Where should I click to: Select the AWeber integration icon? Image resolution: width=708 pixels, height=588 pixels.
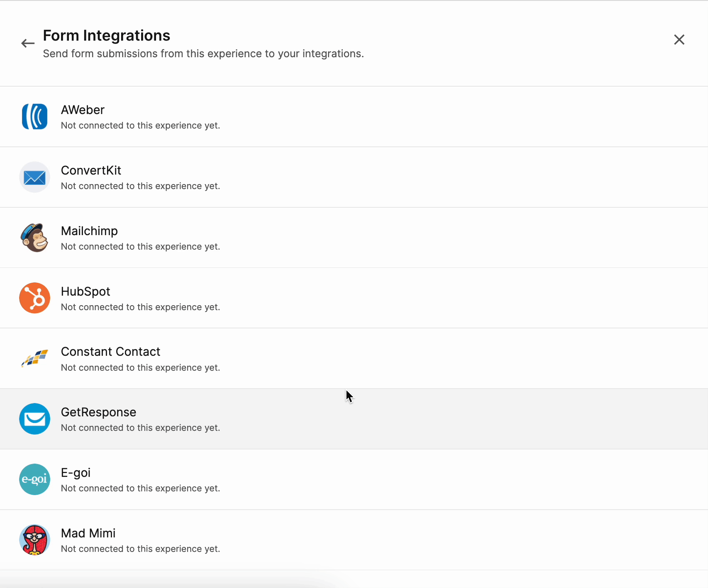point(34,117)
